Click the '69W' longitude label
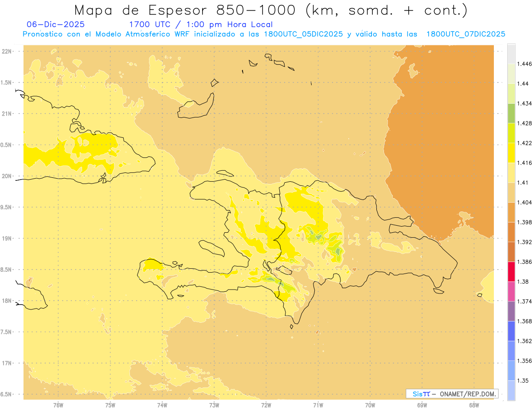Viewport: 532px width, 411px height. (422, 405)
